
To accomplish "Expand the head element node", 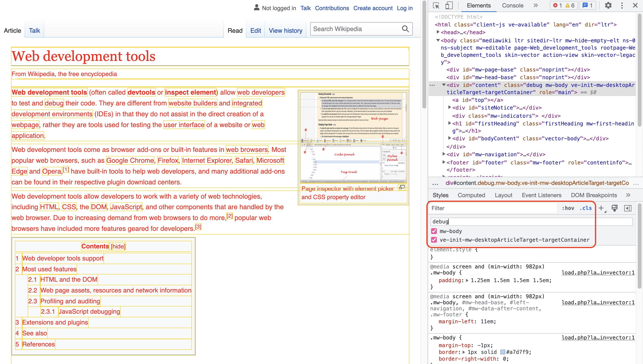I will coord(438,32).
